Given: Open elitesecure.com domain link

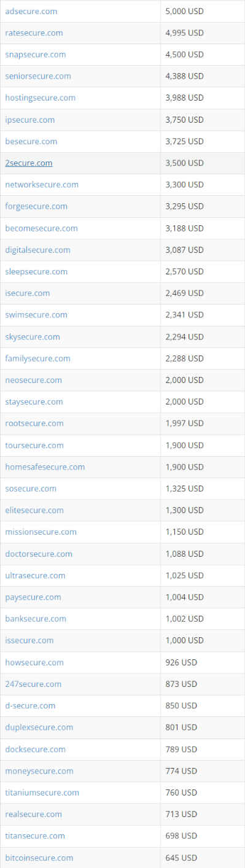Looking at the screenshot, I should 34,510.
